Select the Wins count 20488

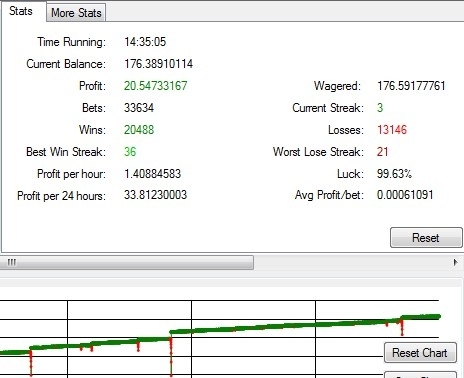(x=139, y=130)
